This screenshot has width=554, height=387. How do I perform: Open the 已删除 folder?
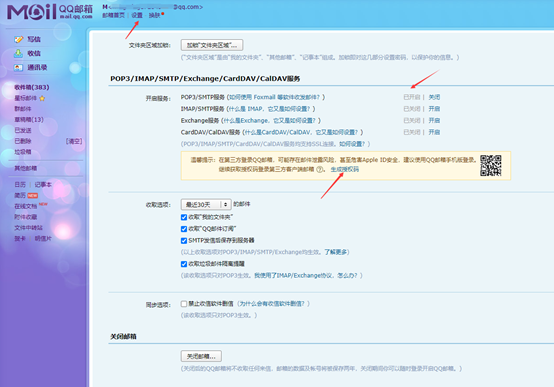pos(23,141)
